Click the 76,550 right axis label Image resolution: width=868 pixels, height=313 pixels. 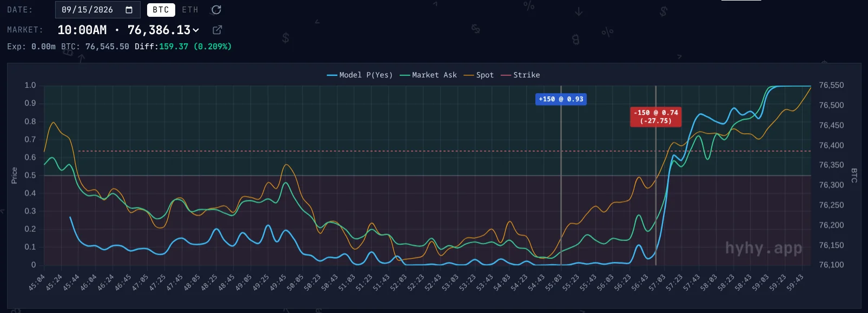coord(831,85)
